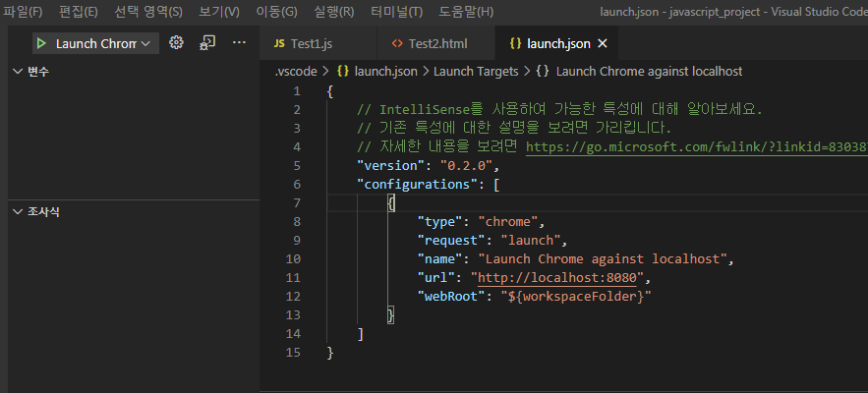Switch to the Test2.html tab
The height and width of the screenshot is (393, 868).
(436, 44)
